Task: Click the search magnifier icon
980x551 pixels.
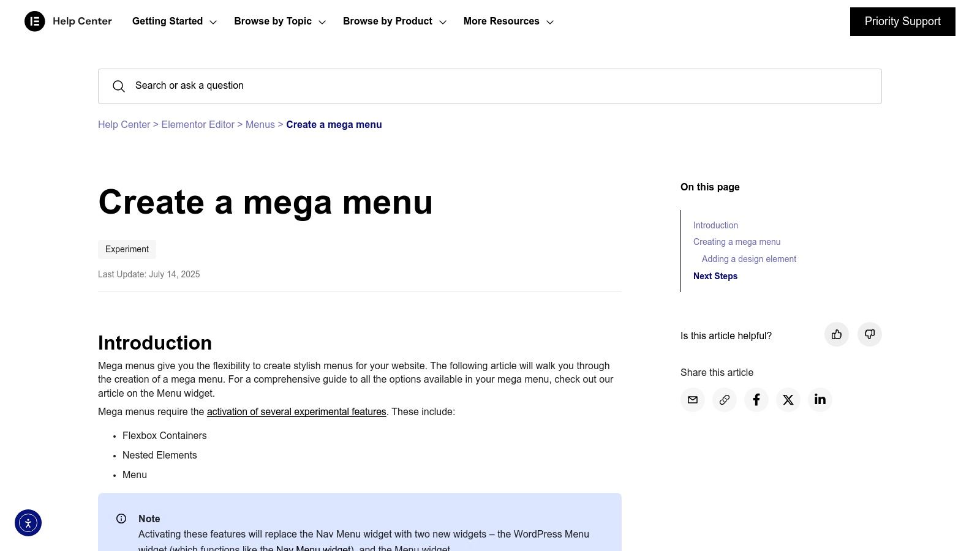Action: click(119, 86)
